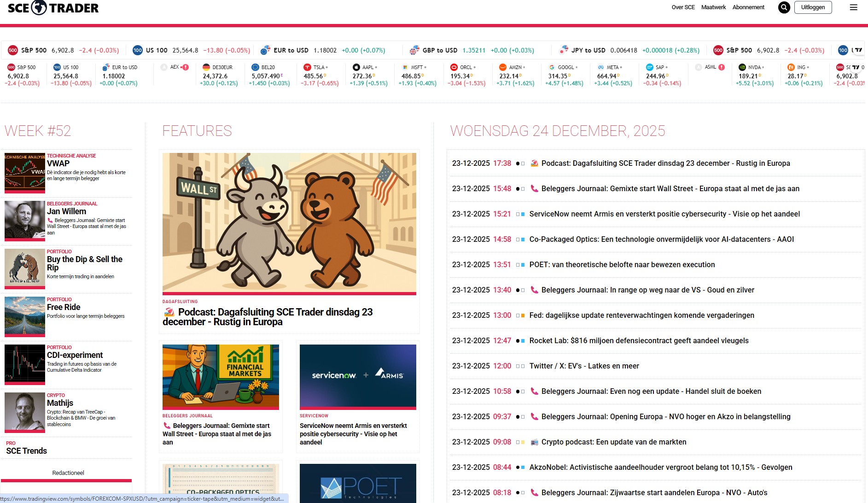Open the VWAP technische analyse article

pyautogui.click(x=58, y=164)
